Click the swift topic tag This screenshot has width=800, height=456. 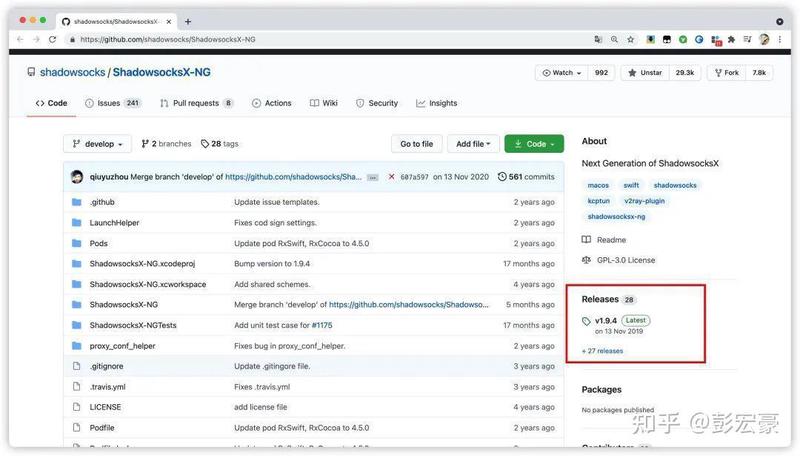coord(631,185)
